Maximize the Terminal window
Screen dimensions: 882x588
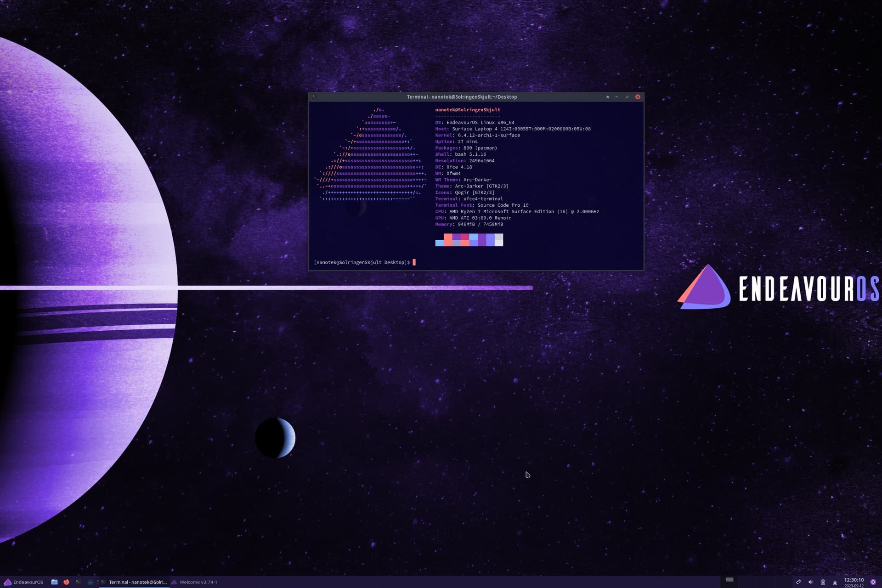(x=627, y=97)
